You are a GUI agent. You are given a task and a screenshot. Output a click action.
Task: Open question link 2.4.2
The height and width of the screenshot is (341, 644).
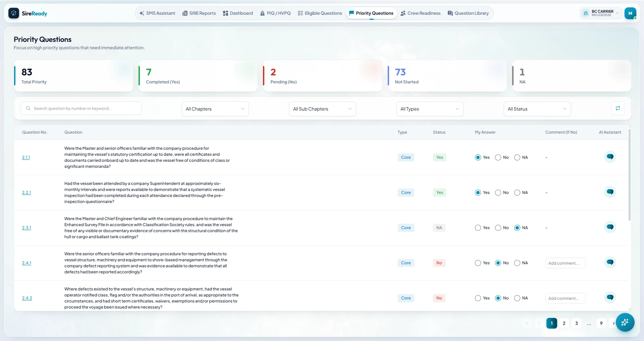click(x=27, y=298)
